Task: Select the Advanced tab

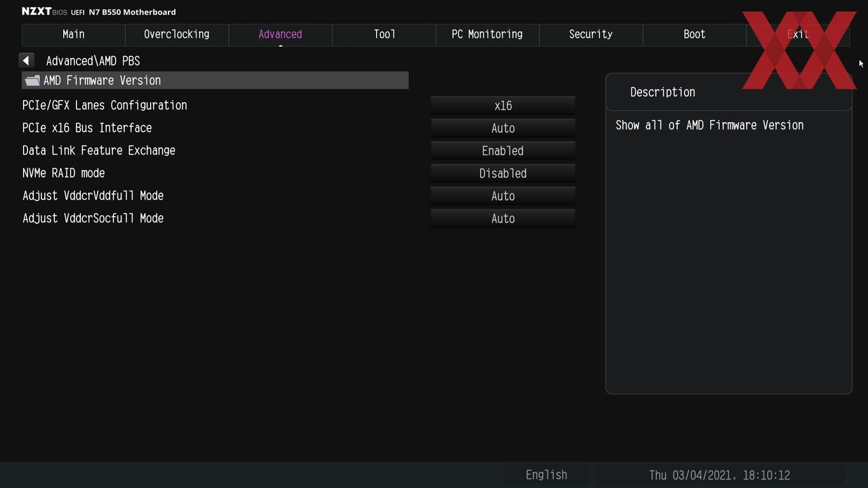Action: coord(280,34)
